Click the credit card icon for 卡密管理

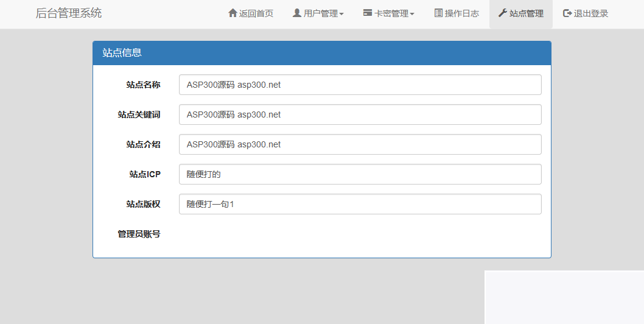point(368,13)
